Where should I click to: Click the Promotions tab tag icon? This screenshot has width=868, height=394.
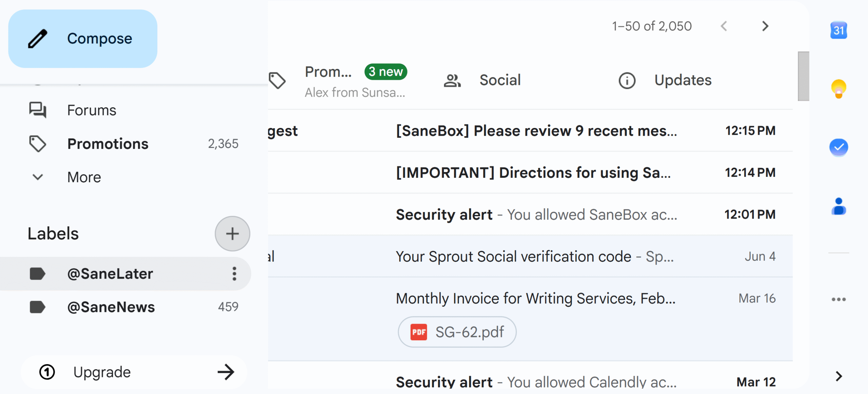tap(277, 80)
